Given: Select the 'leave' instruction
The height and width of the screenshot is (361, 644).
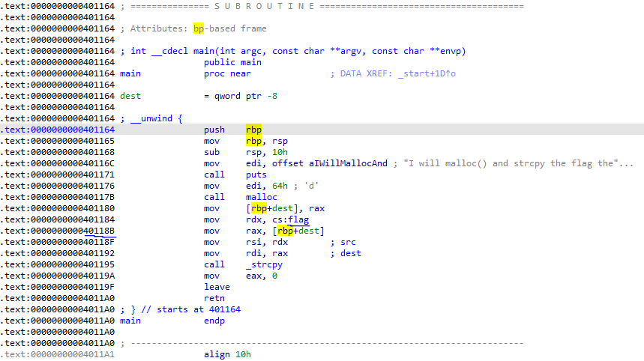Looking at the screenshot, I should (x=217, y=287).
